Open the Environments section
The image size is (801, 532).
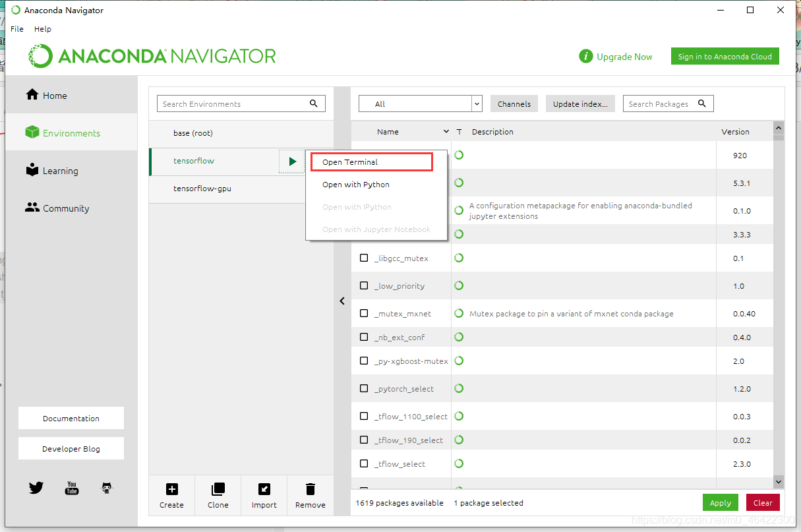pos(71,133)
